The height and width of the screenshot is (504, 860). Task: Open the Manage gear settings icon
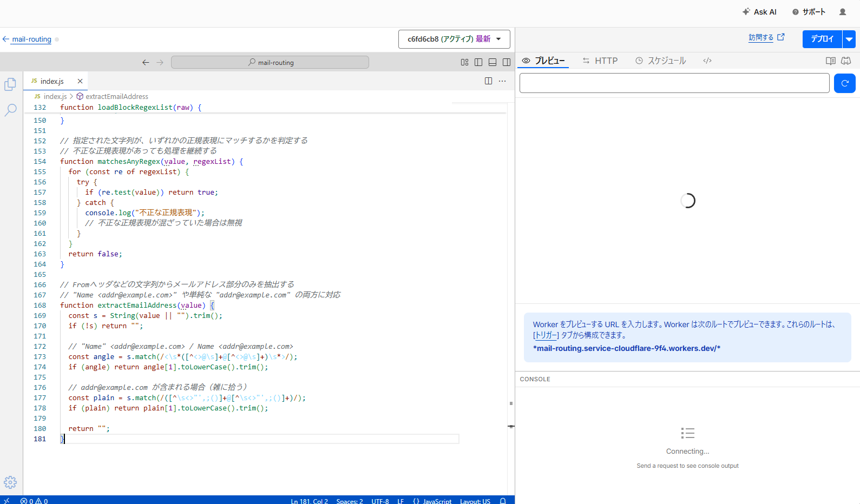(x=10, y=482)
